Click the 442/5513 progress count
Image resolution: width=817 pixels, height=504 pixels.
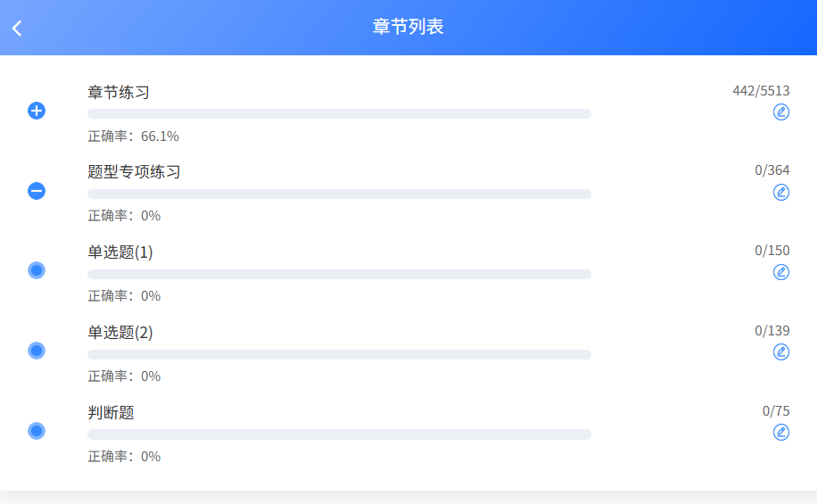pos(761,90)
